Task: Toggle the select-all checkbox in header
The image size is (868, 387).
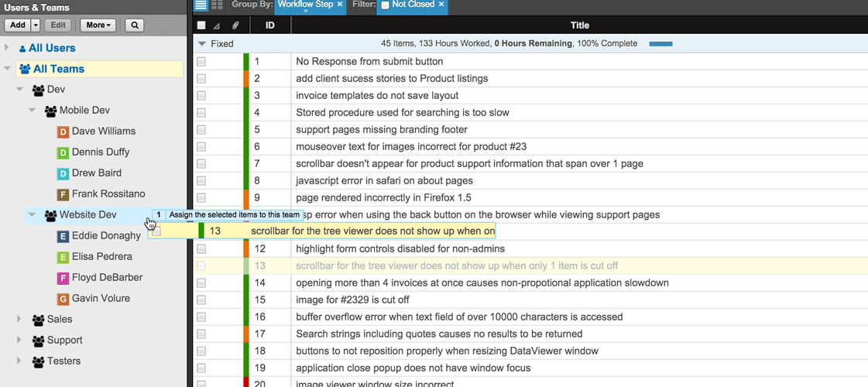Action: (x=201, y=26)
